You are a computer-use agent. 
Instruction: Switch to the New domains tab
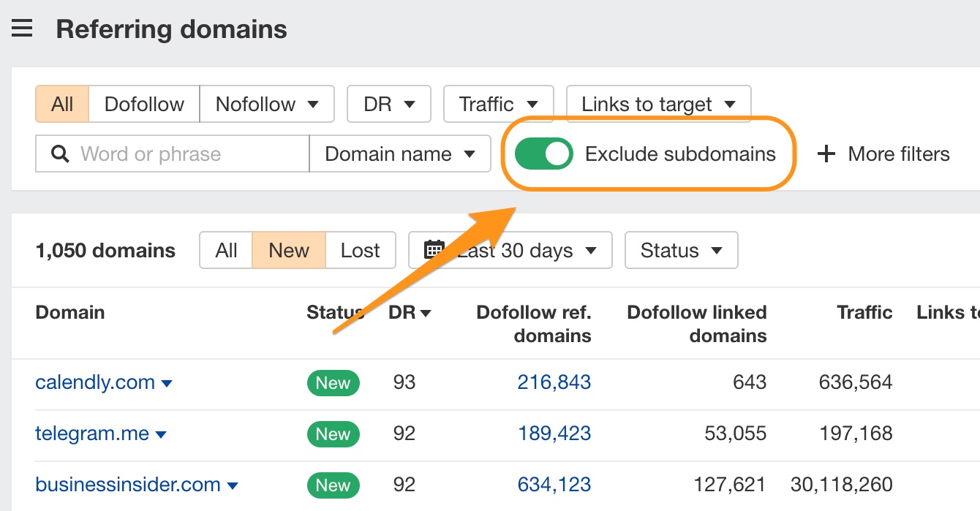pos(288,251)
